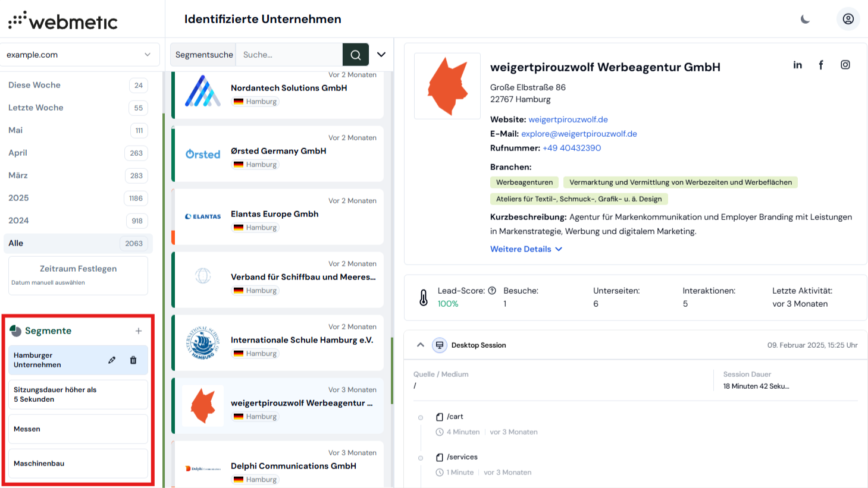Select Maschinenbau segment
This screenshot has width=868, height=488.
78,464
